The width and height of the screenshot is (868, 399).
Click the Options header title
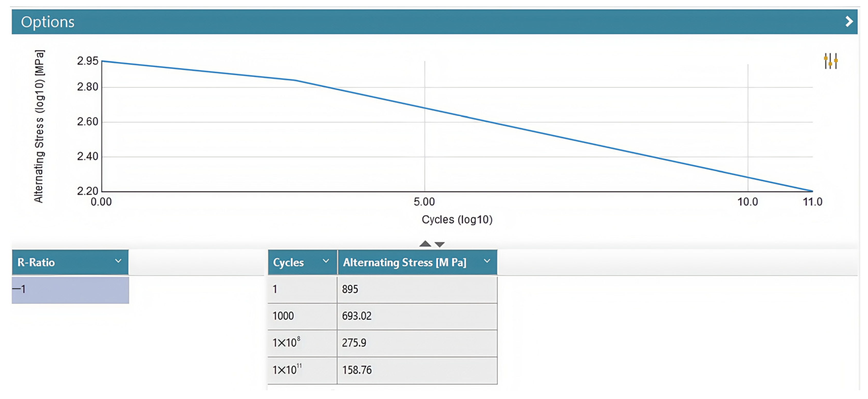point(48,22)
